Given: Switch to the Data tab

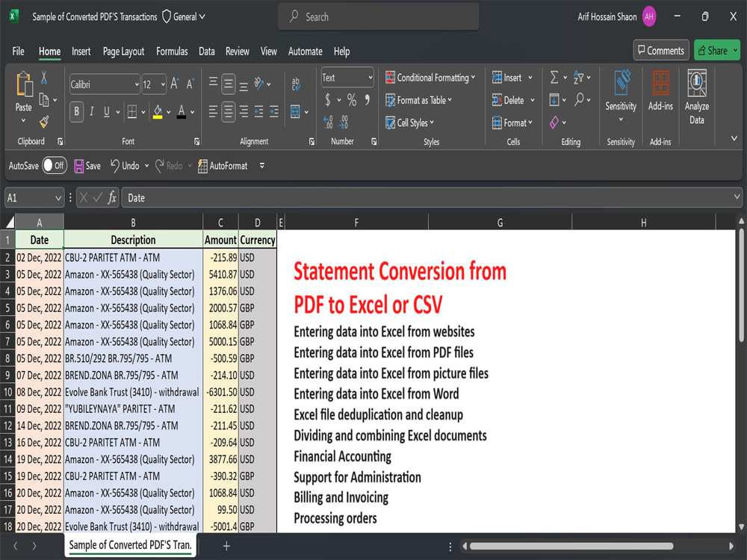Looking at the screenshot, I should pos(207,51).
